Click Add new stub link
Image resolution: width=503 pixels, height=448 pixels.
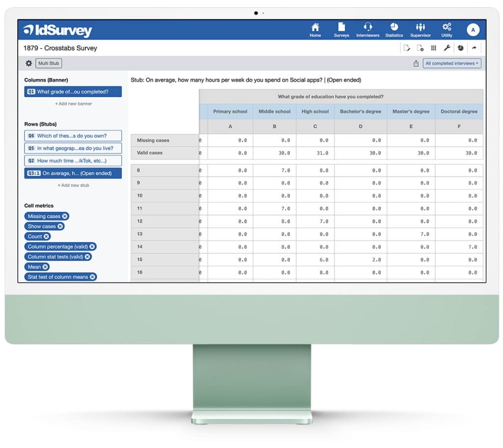73,185
